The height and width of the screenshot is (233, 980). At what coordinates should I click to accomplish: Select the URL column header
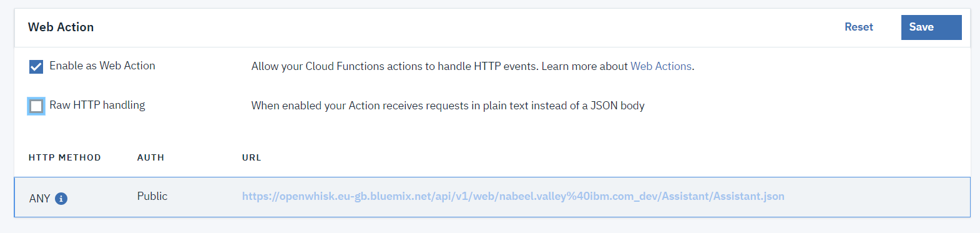coord(252,157)
